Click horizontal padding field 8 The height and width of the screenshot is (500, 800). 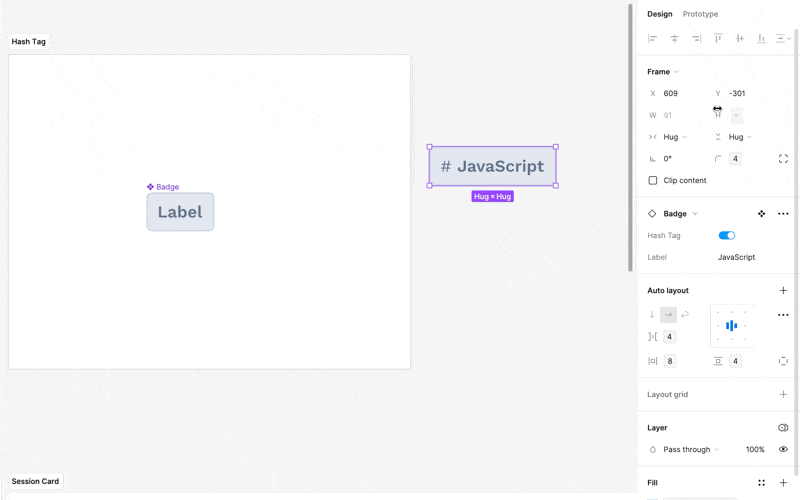(x=670, y=361)
